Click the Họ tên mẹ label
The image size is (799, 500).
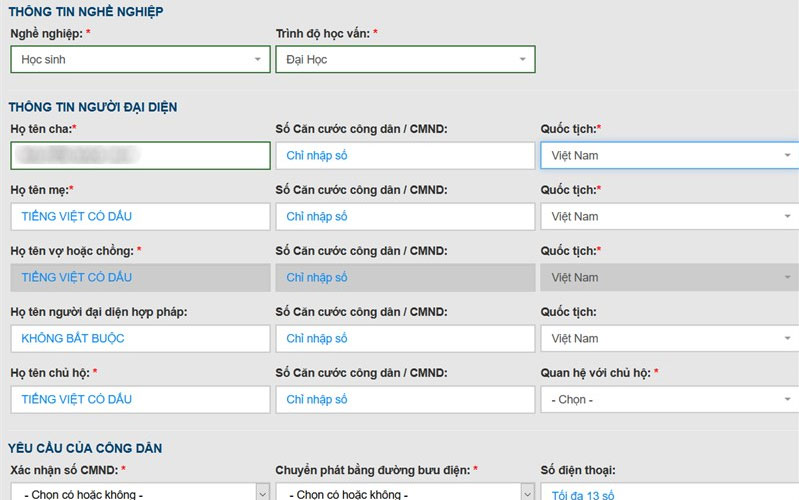42,190
